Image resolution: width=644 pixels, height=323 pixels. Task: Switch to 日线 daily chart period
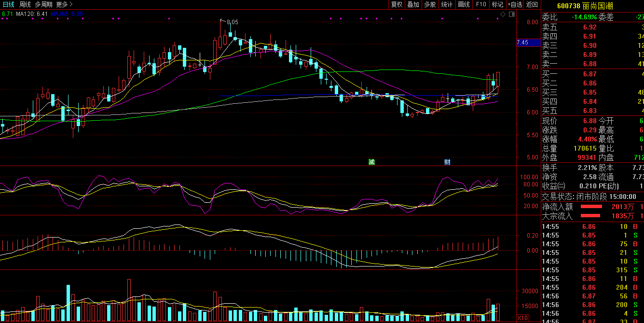pos(9,4)
